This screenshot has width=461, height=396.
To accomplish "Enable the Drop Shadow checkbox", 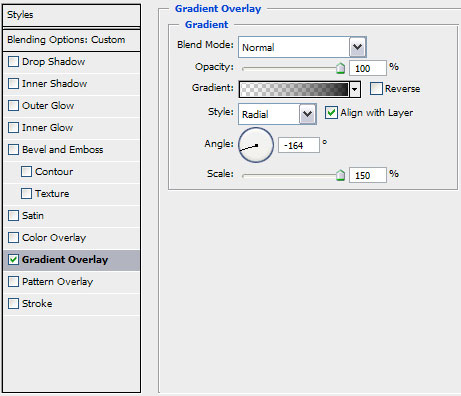I will pos(13,62).
